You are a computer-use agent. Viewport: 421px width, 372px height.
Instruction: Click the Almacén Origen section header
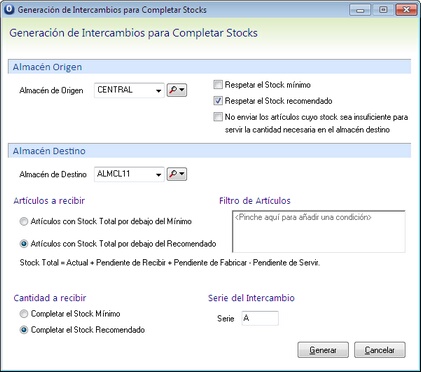(209, 67)
